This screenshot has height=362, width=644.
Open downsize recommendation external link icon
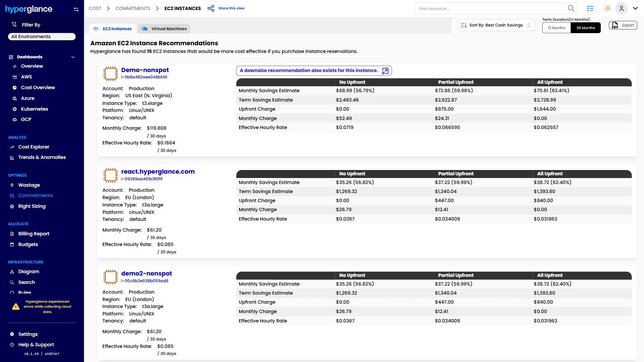point(385,71)
